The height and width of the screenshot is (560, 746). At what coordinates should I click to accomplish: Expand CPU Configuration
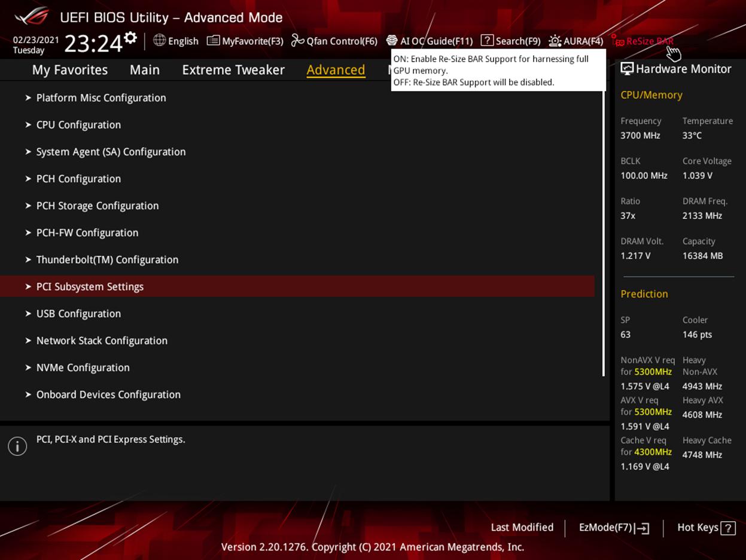pyautogui.click(x=78, y=124)
